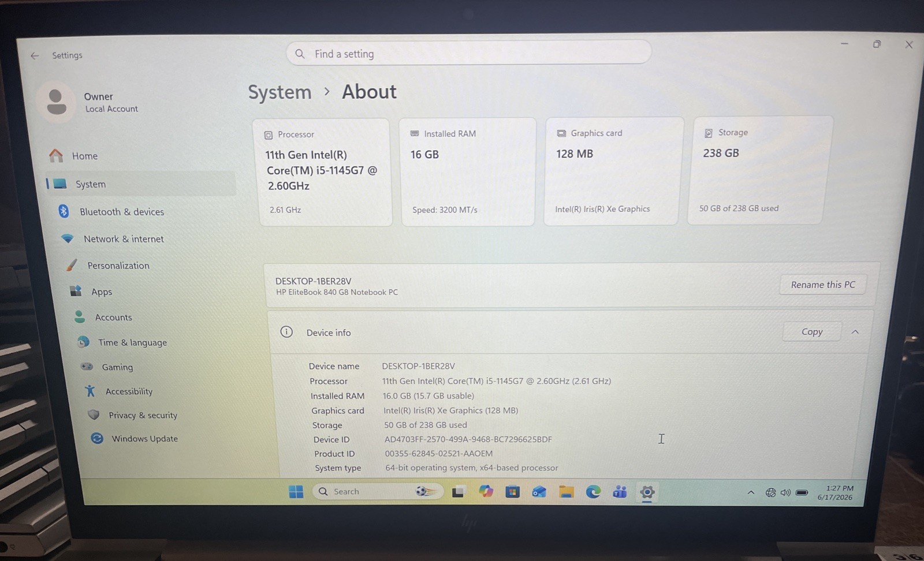Click the Settings gear taskbar icon
This screenshot has height=561, width=924.
[647, 492]
